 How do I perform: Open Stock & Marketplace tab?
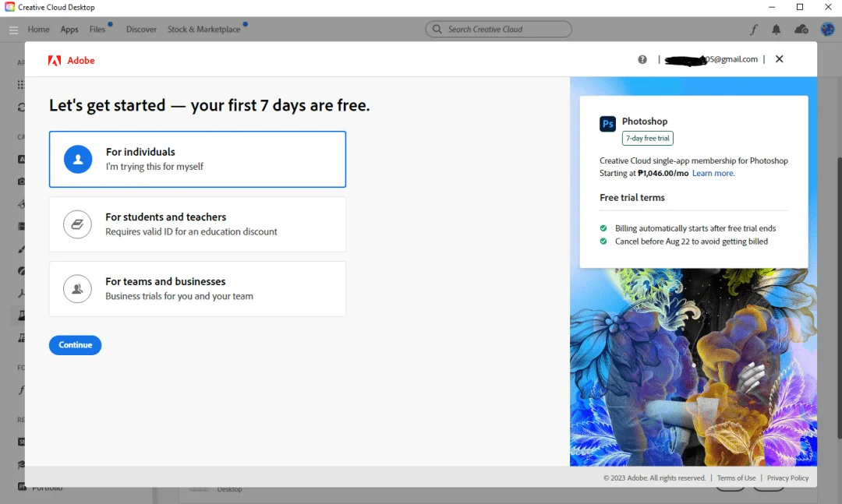click(x=203, y=30)
